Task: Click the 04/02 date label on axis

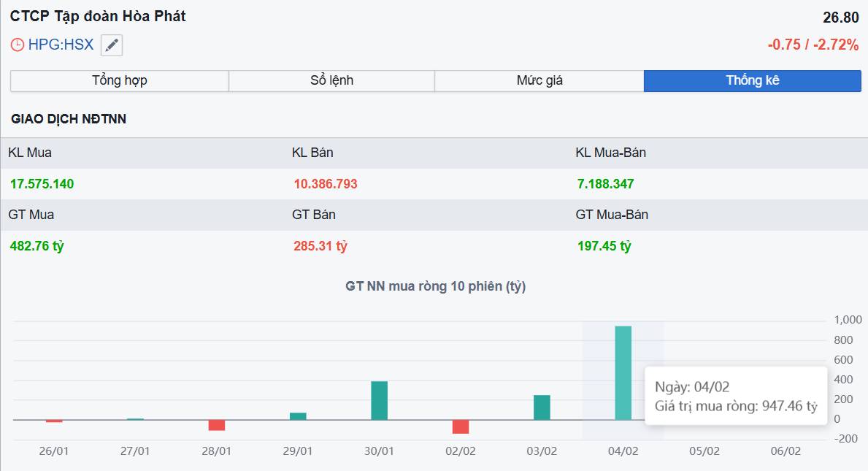Action: tap(623, 451)
